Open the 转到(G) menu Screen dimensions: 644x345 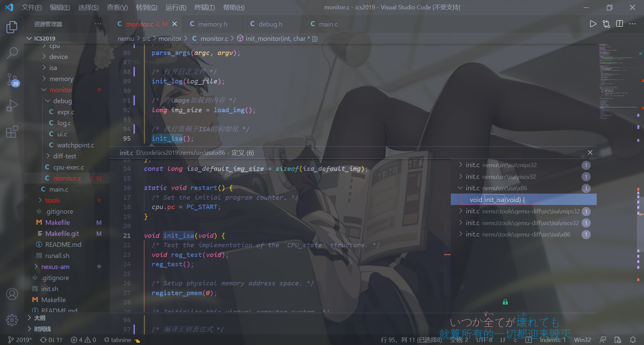click(x=147, y=7)
